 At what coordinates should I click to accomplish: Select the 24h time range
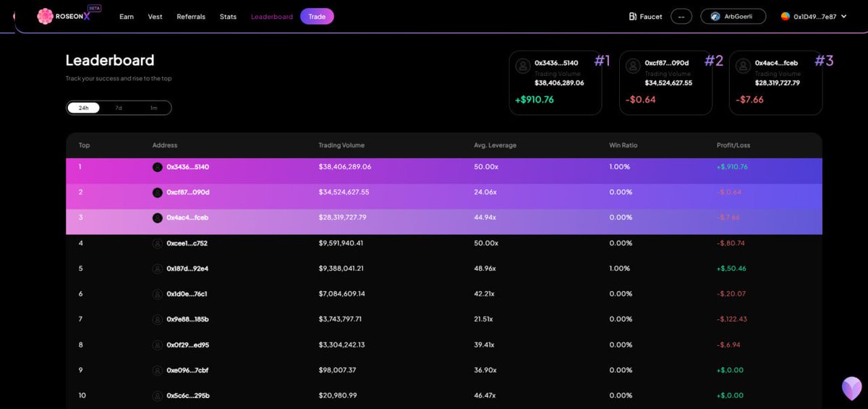[84, 108]
